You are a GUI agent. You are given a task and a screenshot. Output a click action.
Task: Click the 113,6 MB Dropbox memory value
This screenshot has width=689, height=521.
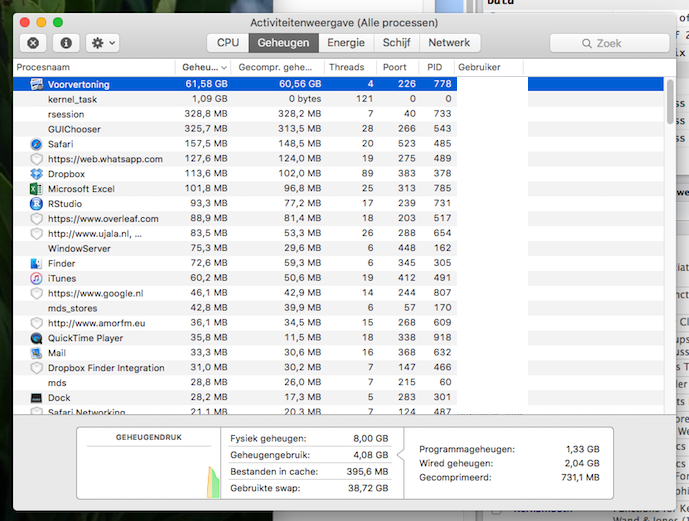(x=206, y=174)
